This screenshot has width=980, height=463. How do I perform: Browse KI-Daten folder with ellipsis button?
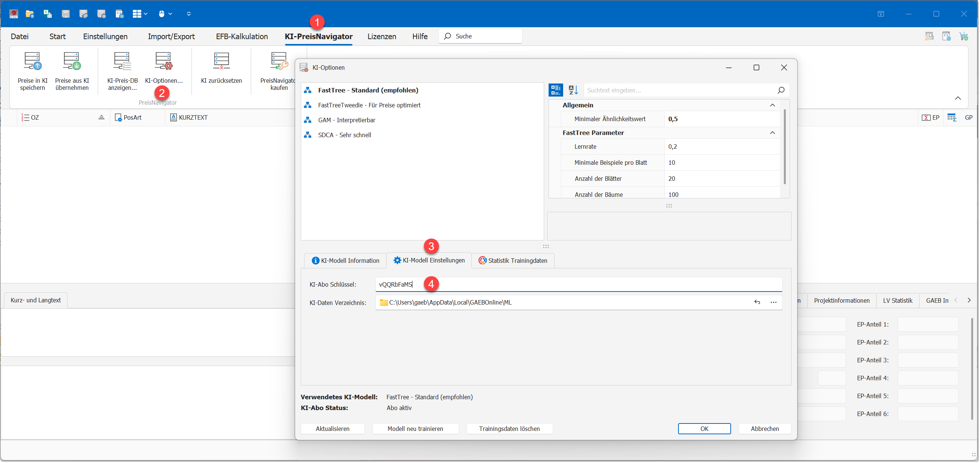click(773, 303)
